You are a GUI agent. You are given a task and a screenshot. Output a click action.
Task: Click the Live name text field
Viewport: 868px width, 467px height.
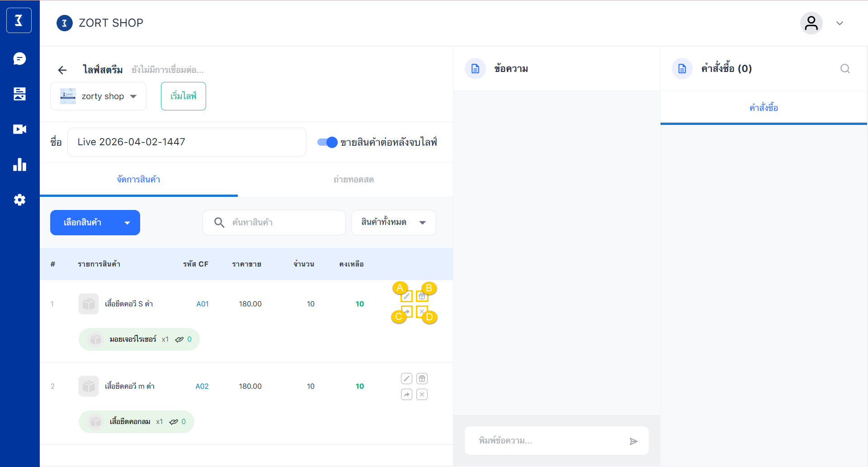tap(186, 142)
